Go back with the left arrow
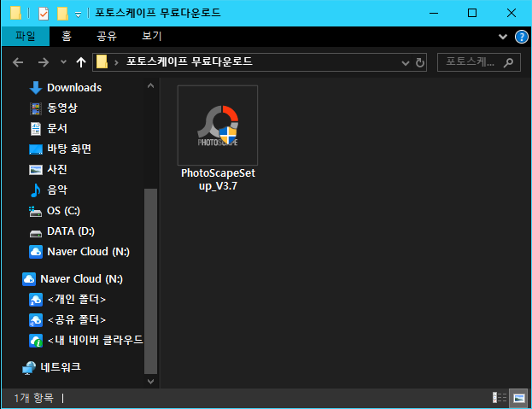The image size is (532, 409). coord(18,62)
